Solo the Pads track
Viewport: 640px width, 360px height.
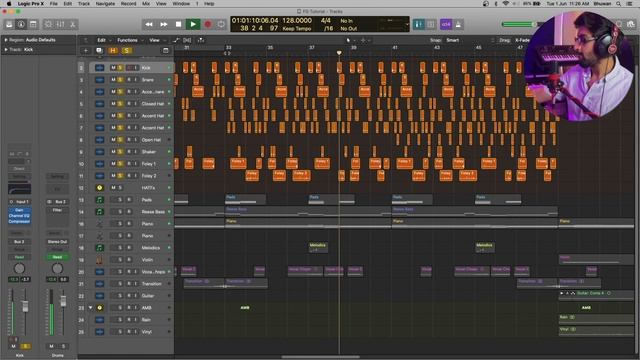point(120,200)
